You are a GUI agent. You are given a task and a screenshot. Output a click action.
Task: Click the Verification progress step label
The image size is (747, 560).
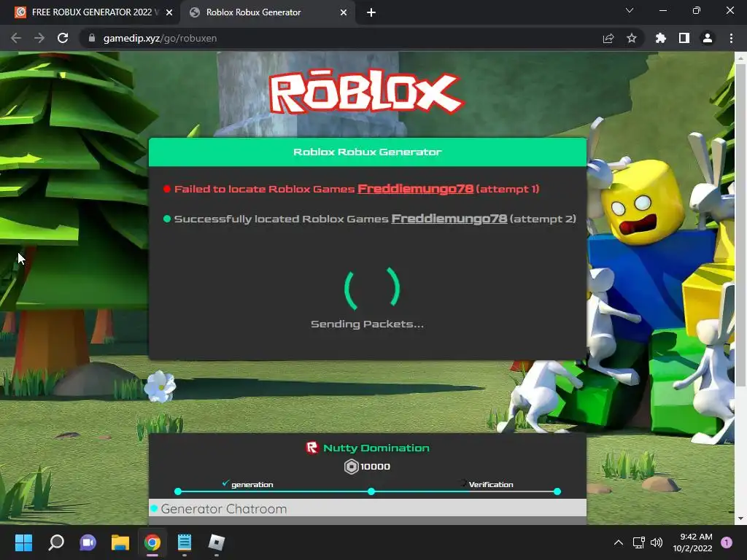tap(491, 485)
